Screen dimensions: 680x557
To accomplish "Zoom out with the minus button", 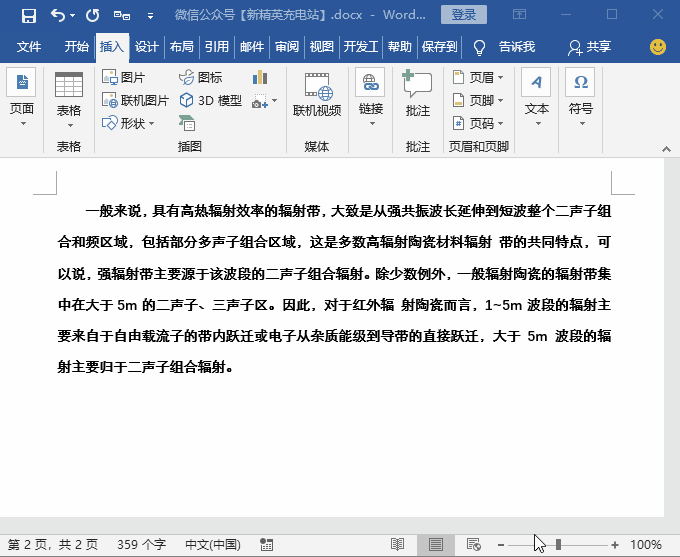I will (501, 544).
